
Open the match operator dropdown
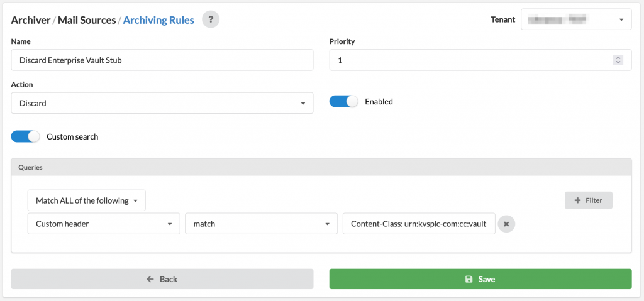click(261, 224)
